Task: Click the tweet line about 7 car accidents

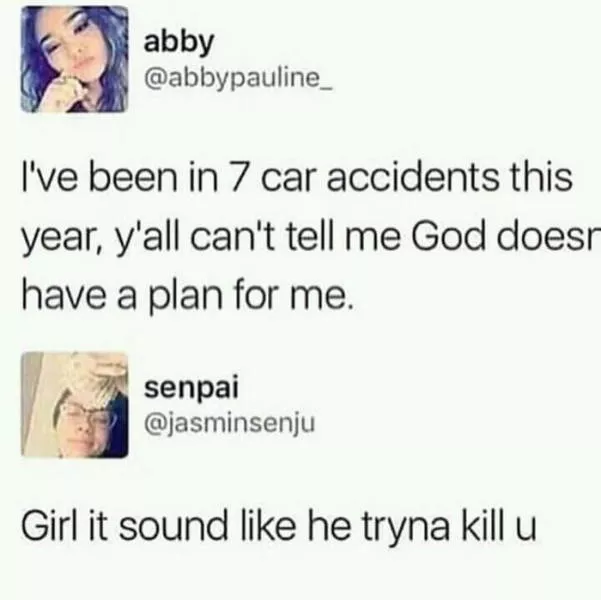Action: click(297, 178)
